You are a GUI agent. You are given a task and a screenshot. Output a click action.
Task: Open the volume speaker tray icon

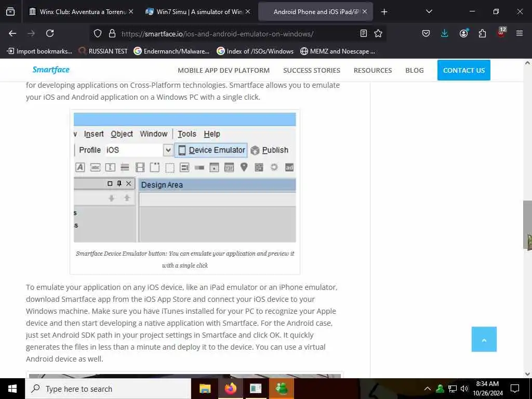pos(464,389)
